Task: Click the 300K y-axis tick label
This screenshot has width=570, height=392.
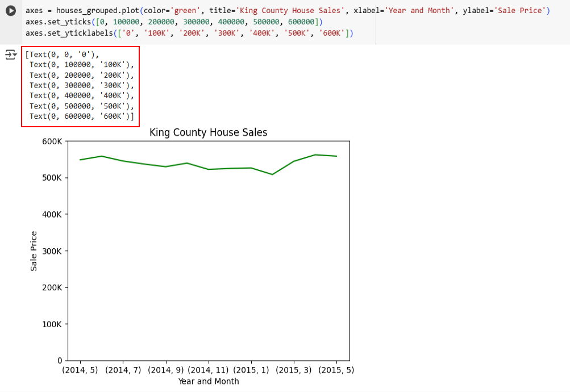Action: 52,251
